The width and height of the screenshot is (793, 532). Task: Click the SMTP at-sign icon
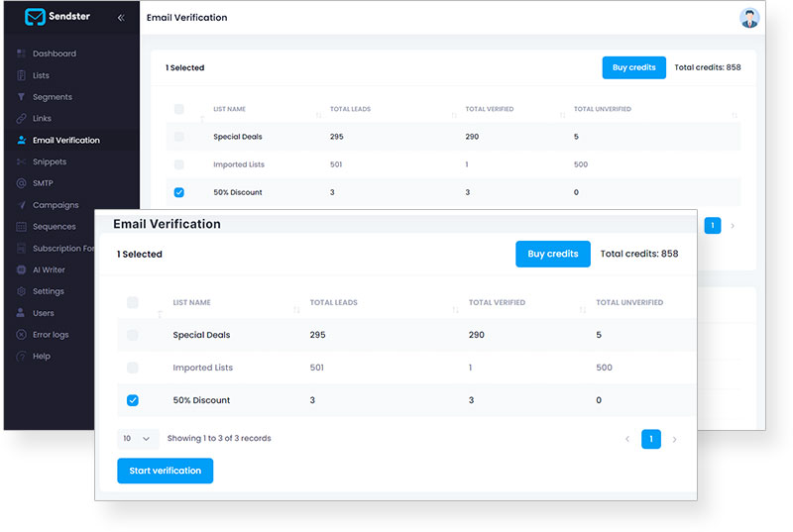21,183
